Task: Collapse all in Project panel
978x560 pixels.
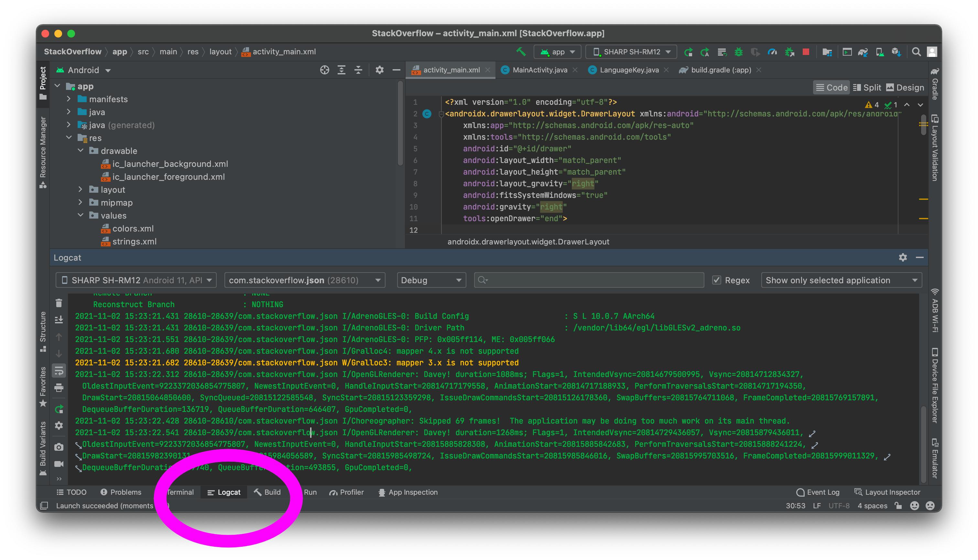Action: [358, 70]
